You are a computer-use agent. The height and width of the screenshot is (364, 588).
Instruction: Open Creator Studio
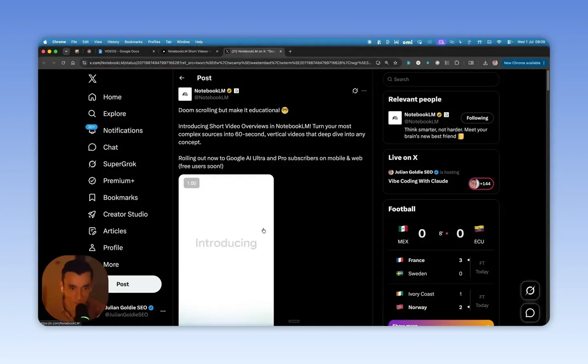(x=118, y=214)
